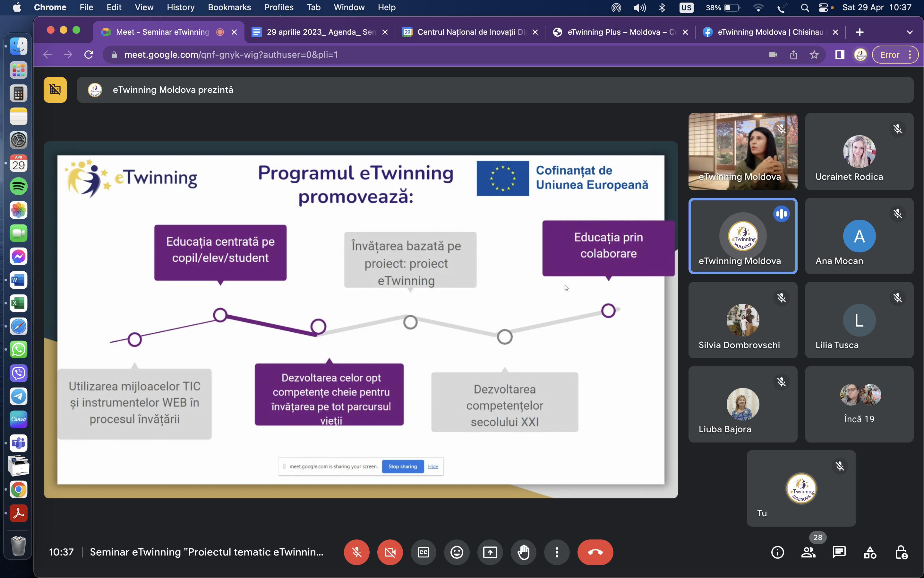Open the History menu

(x=180, y=7)
